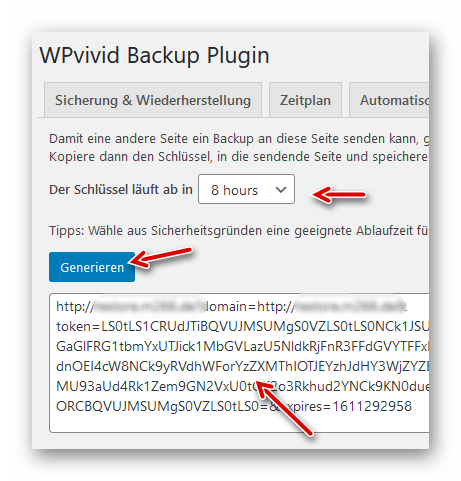461x481 pixels.
Task: Click the red arrow beside the 8 hours dropdown
Action: point(339,194)
